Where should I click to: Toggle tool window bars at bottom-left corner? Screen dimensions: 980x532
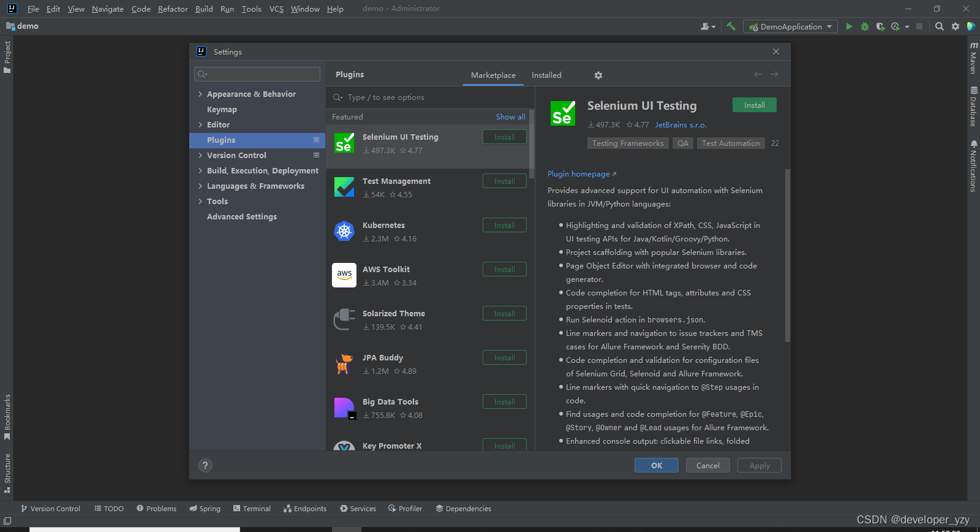[7, 521]
